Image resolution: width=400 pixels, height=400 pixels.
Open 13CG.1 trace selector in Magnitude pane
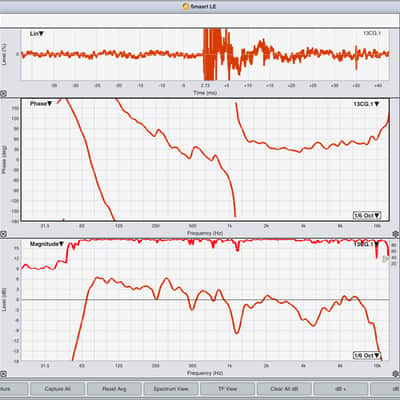(x=366, y=244)
